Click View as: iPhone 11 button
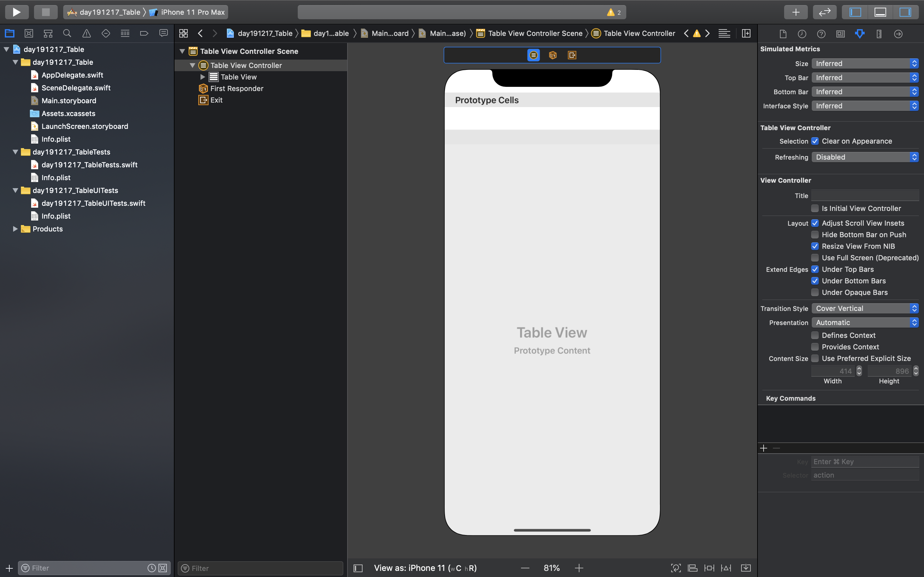924x577 pixels. pos(425,568)
